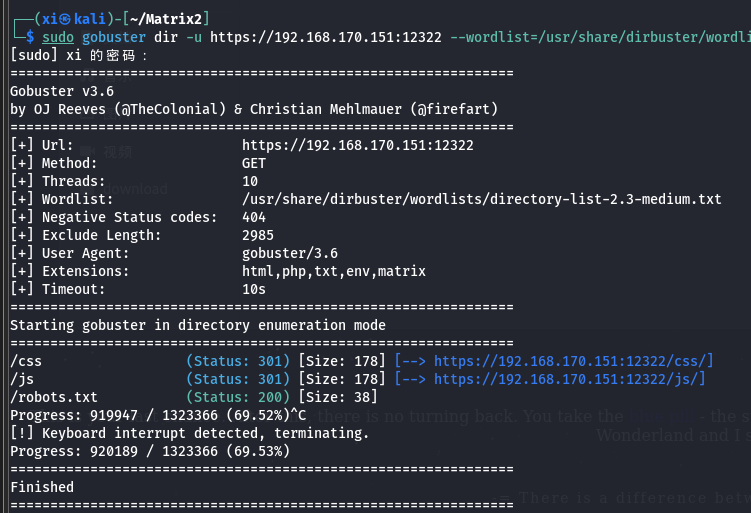Click the underlined sudo command
This screenshot has height=513, width=751.
point(58,37)
